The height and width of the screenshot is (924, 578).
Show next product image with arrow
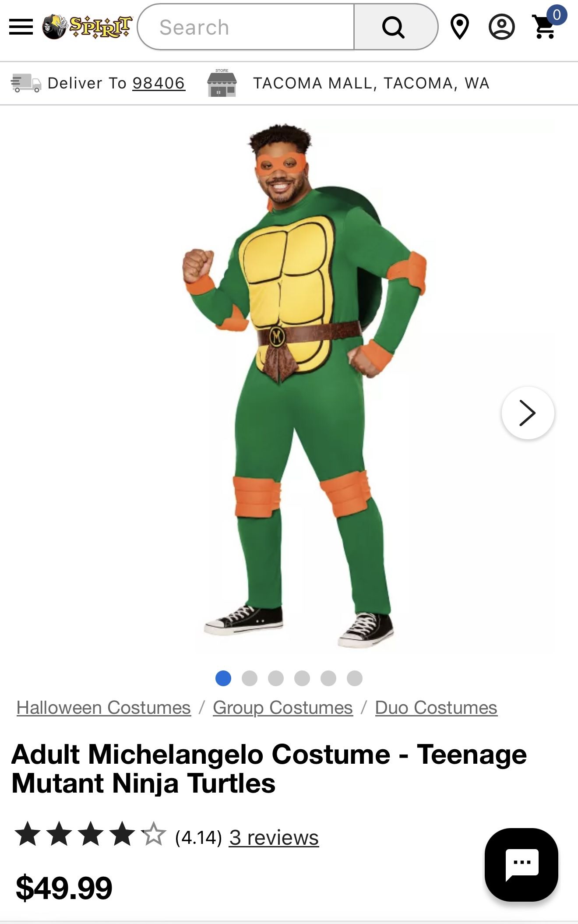[x=528, y=413]
